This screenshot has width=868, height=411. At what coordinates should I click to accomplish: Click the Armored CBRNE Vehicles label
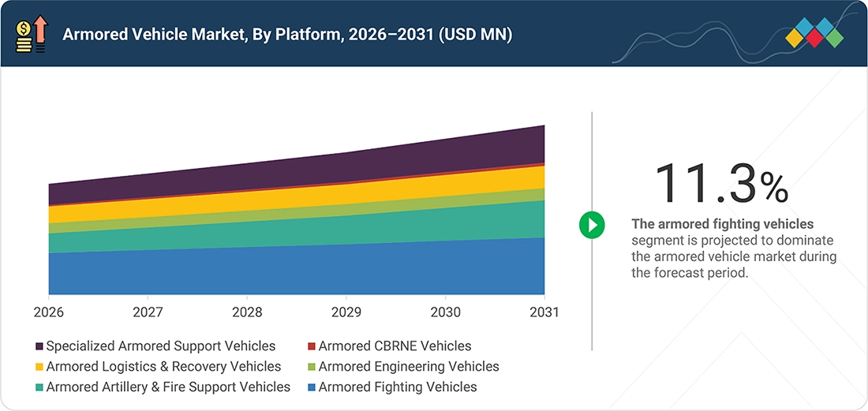coord(395,346)
